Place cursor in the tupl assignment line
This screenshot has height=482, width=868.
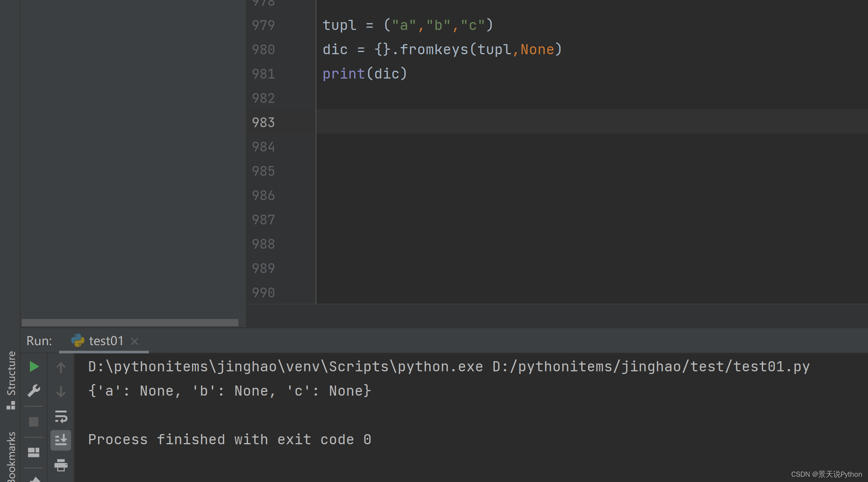tap(408, 25)
